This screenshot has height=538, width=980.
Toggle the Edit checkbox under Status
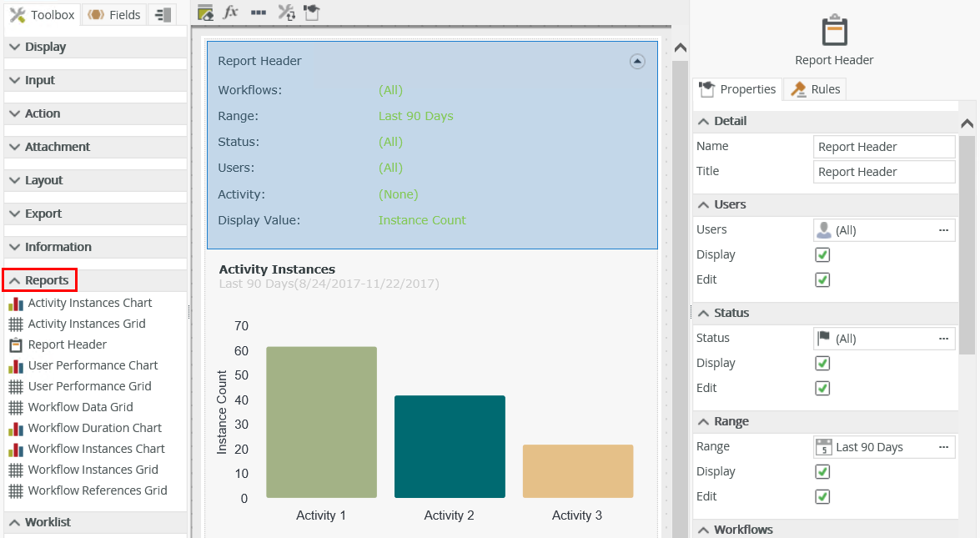pyautogui.click(x=822, y=389)
